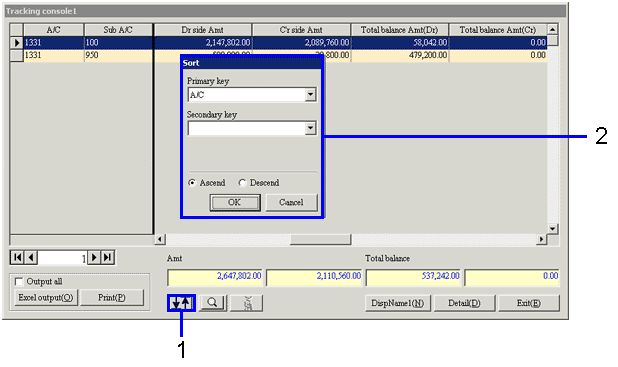The width and height of the screenshot is (618, 367).
Task: Click the Dr side Amt column header
Action: point(203,30)
